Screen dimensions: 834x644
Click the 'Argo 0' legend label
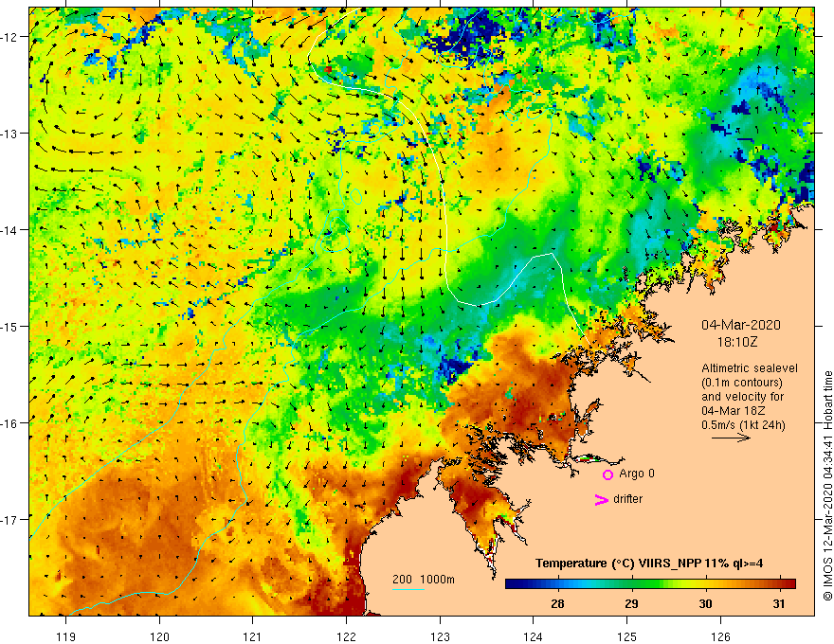coord(637,474)
